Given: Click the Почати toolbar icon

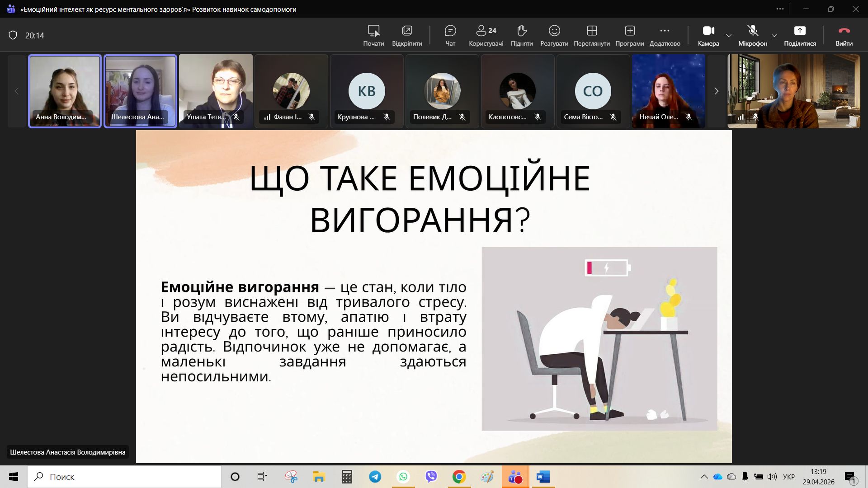Looking at the screenshot, I should point(373,35).
